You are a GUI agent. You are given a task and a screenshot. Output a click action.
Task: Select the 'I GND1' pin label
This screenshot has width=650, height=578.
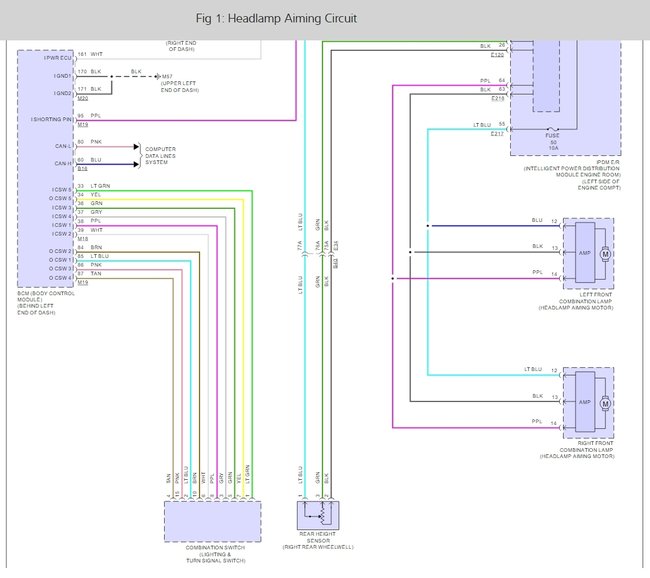pyautogui.click(x=62, y=76)
